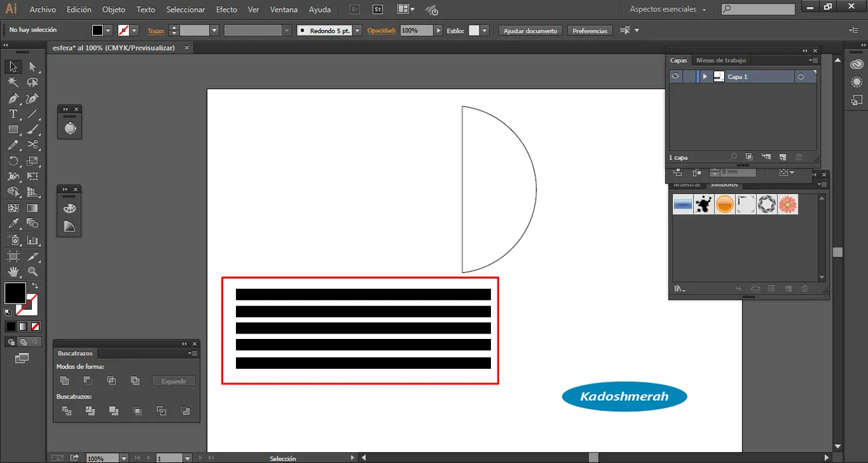This screenshot has width=868, height=463.
Task: Click Ajustar documento button
Action: (x=530, y=31)
